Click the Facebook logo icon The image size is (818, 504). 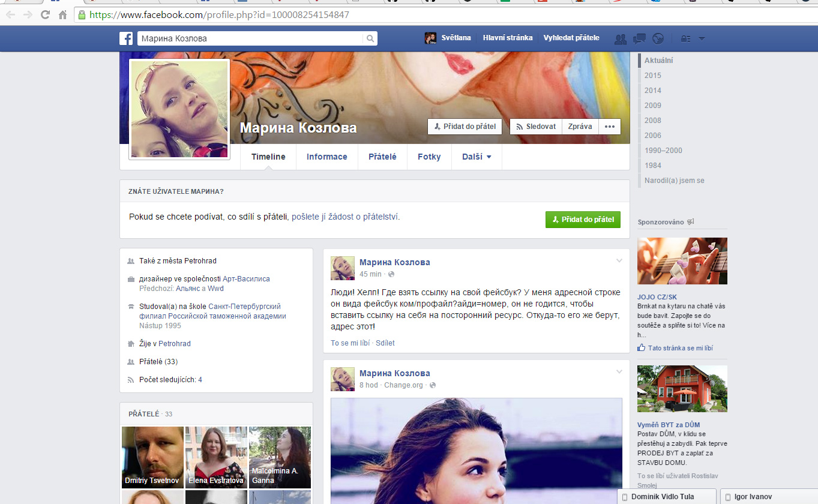click(126, 38)
